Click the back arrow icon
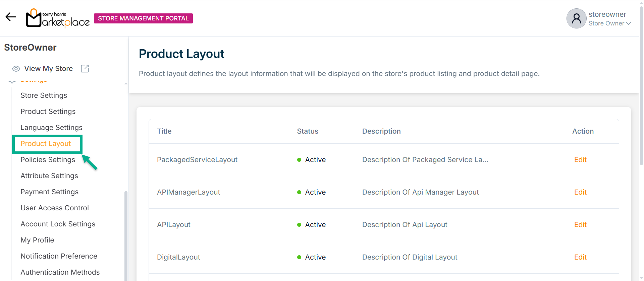644x281 pixels. (11, 17)
